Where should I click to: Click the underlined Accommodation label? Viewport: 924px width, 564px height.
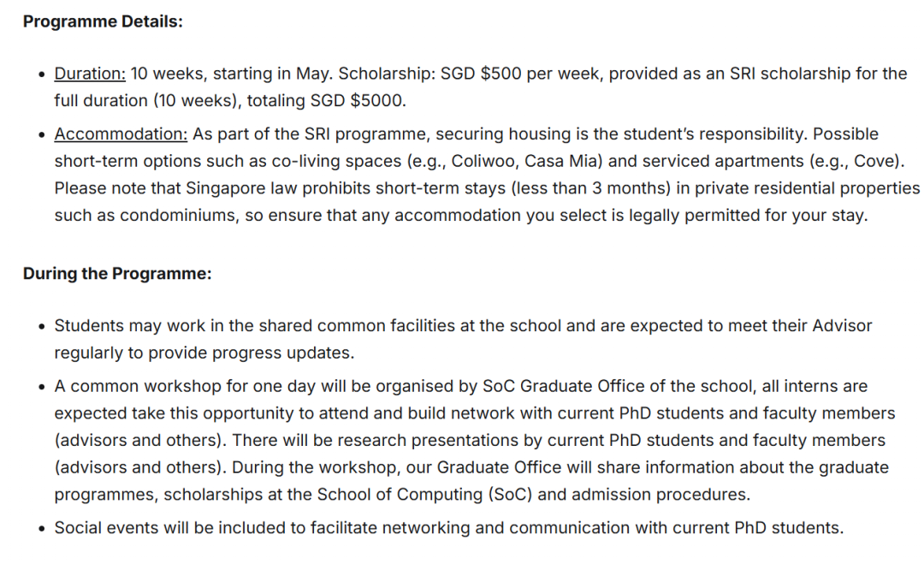pyautogui.click(x=121, y=134)
